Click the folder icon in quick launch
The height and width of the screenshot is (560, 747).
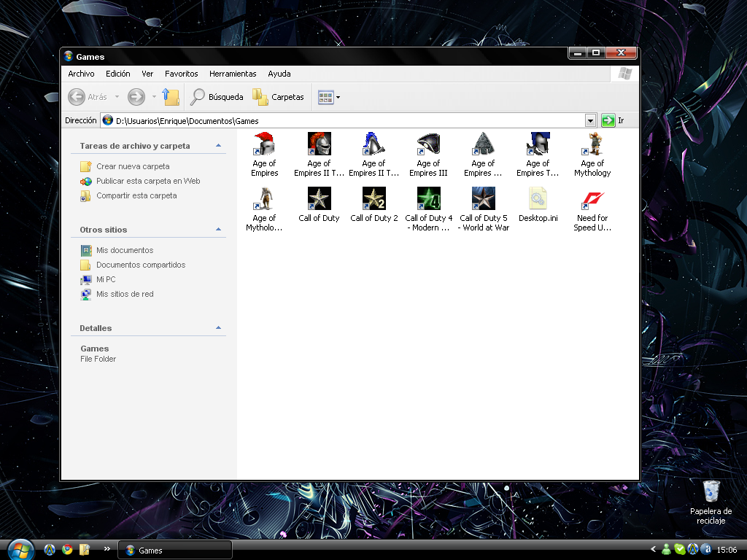tap(85, 550)
